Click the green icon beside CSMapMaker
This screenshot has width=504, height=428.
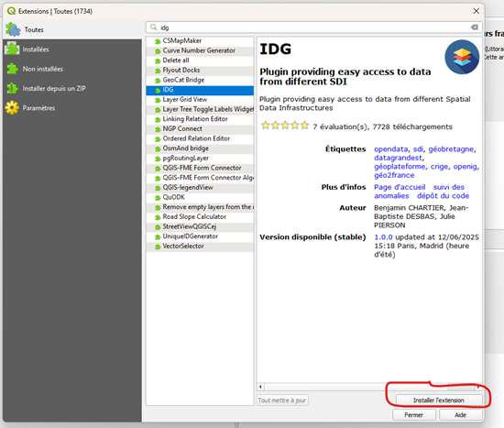click(158, 41)
